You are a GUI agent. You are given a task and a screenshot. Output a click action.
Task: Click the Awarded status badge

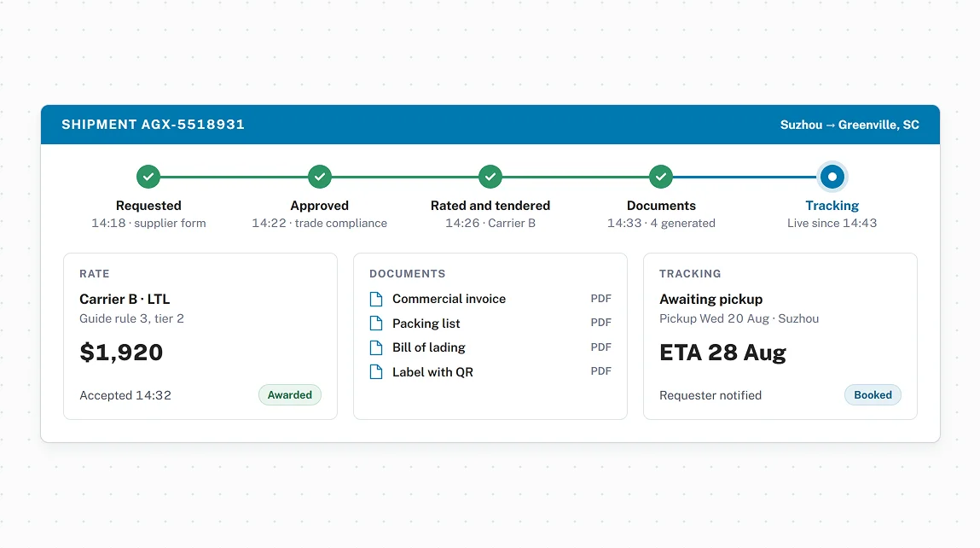click(289, 394)
